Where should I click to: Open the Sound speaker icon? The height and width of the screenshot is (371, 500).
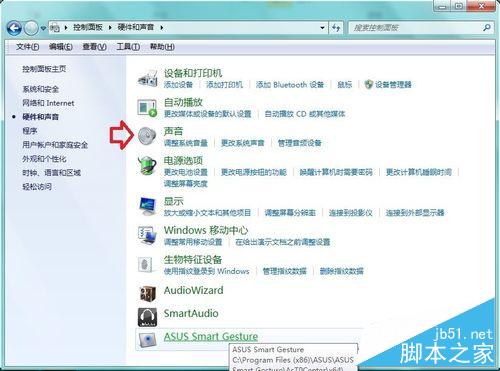click(147, 136)
